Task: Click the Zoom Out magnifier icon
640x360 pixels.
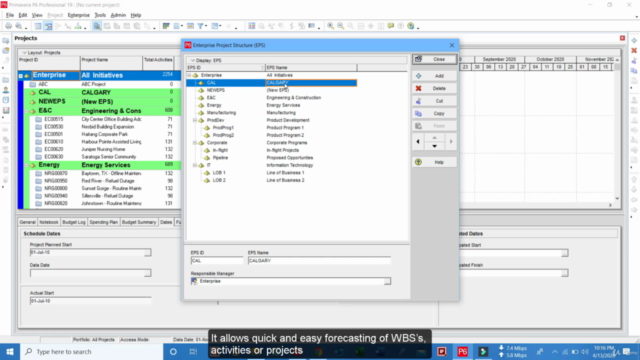Action: (x=340, y=26)
